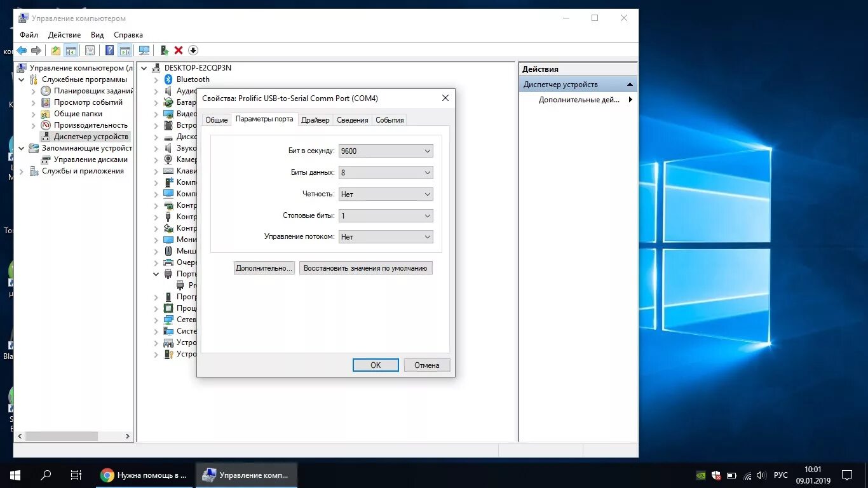This screenshot has height=488, width=868.
Task: Click the Дополнительно... button
Action: pyautogui.click(x=264, y=268)
